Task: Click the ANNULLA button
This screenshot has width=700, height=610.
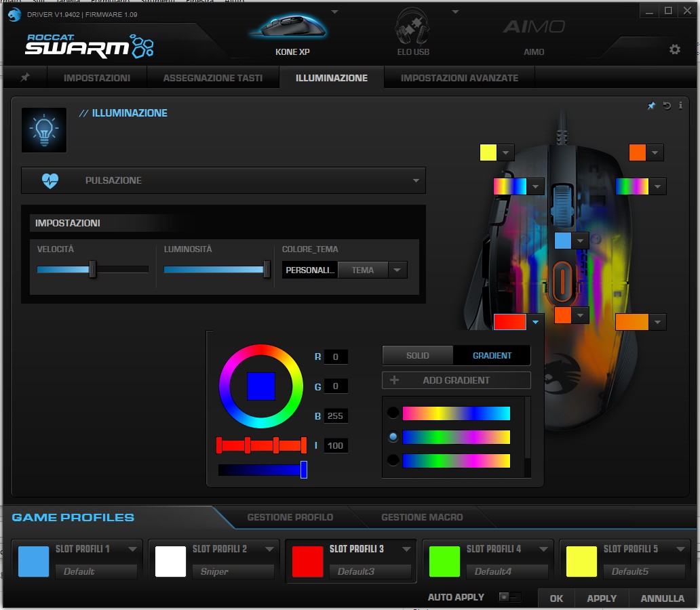Action: 663,598
